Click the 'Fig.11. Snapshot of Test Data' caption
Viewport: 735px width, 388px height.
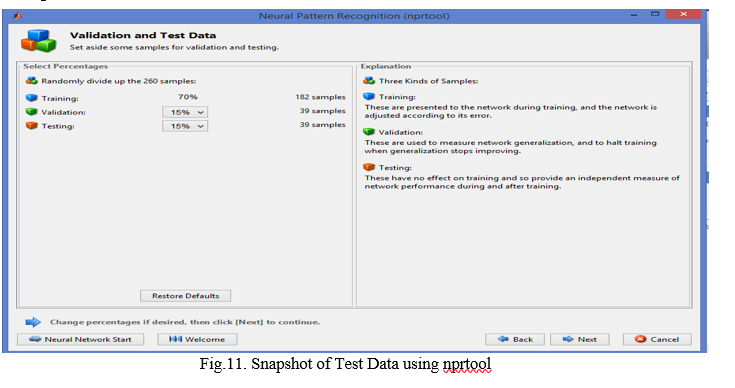(345, 364)
